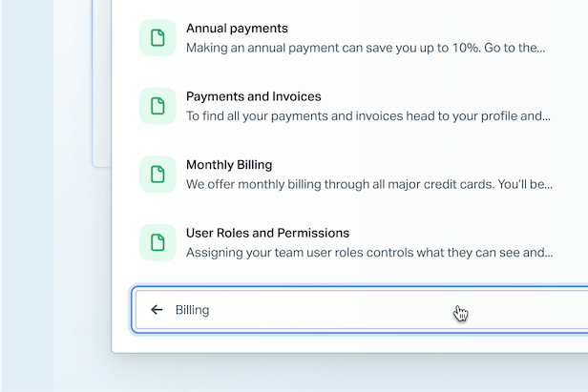Click the Monthly Billing document icon
This screenshot has height=392, width=588.
click(157, 175)
